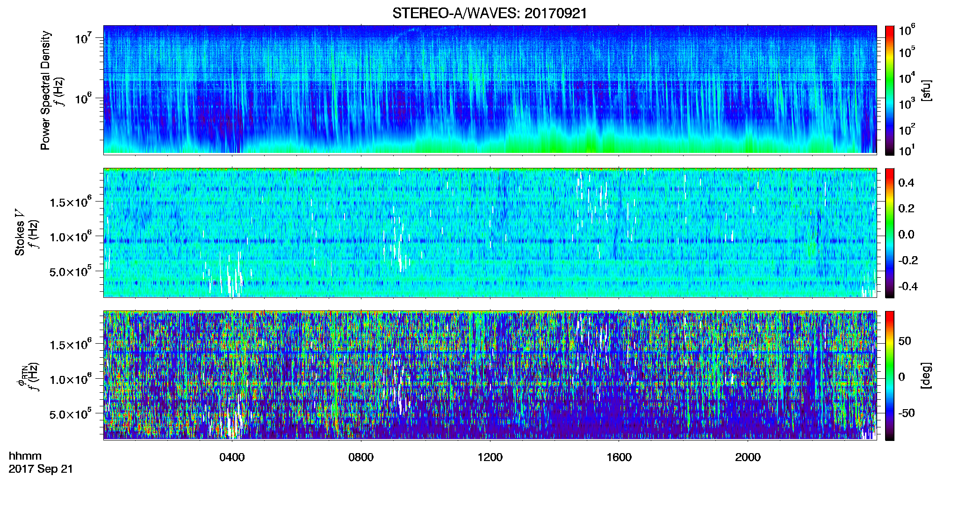The image size is (980, 505).
Task: Click the Stokes V color bar
Action: (890, 233)
